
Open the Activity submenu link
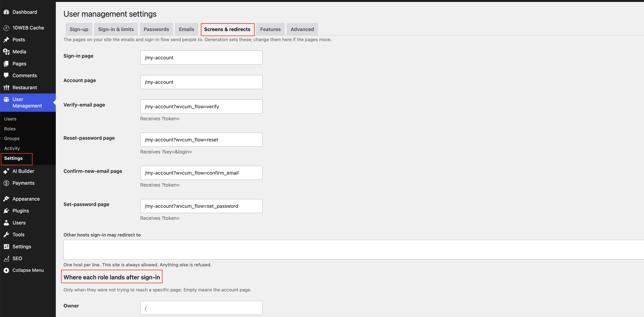[x=12, y=148]
